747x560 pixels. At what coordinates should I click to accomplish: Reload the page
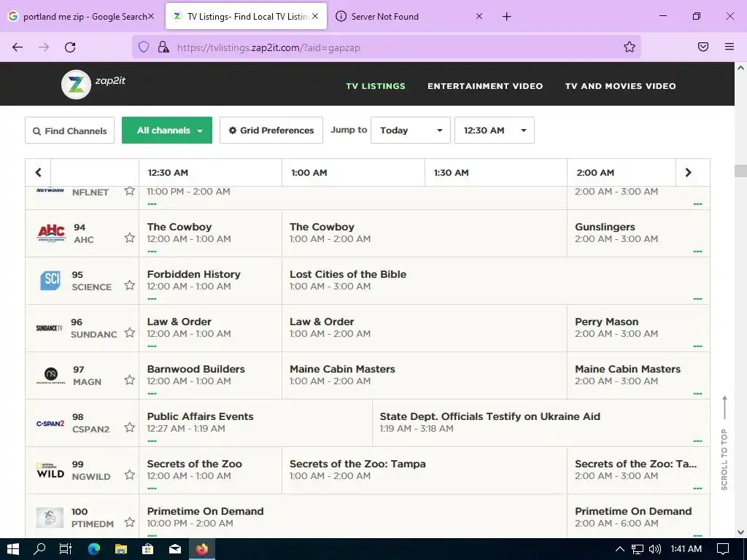pyautogui.click(x=70, y=47)
